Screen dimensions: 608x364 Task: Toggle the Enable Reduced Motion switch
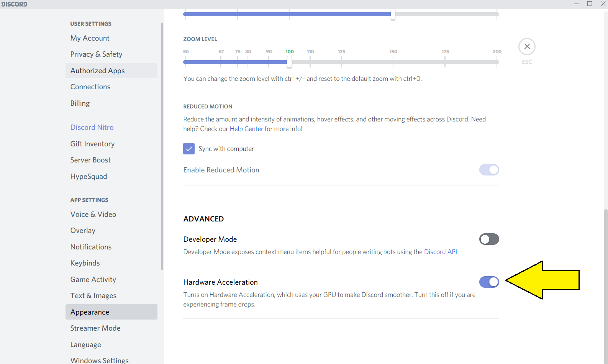click(x=489, y=170)
